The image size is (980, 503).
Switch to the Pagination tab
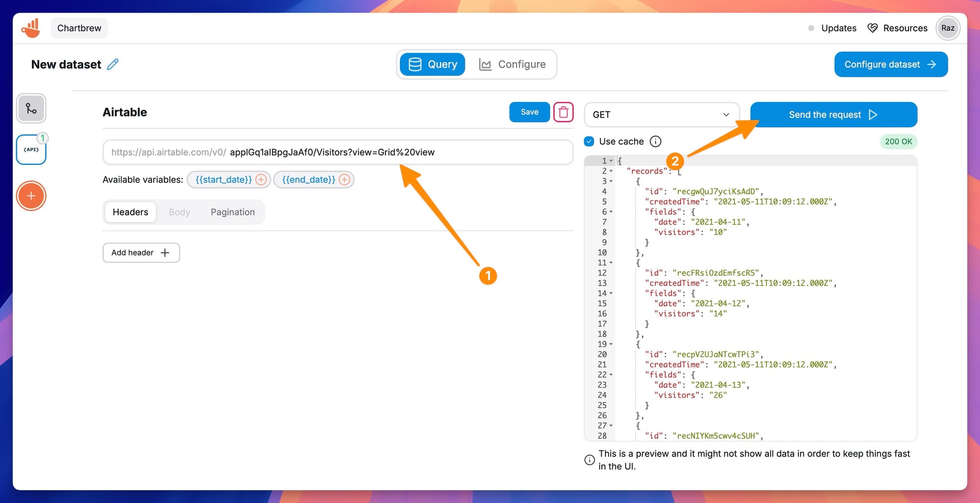pos(233,212)
